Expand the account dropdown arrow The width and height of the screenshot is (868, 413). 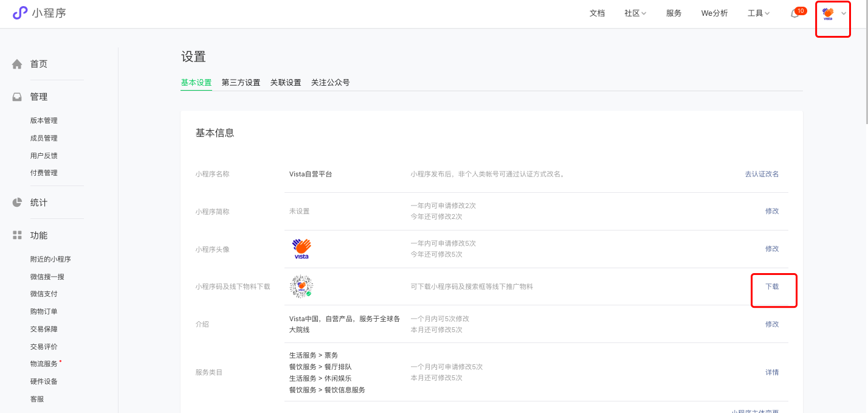coord(844,13)
